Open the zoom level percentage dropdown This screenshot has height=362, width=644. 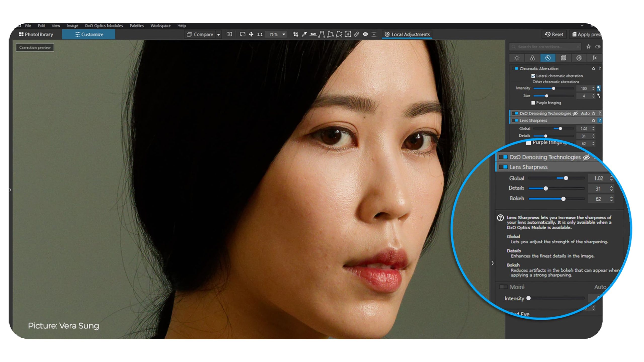pyautogui.click(x=284, y=34)
